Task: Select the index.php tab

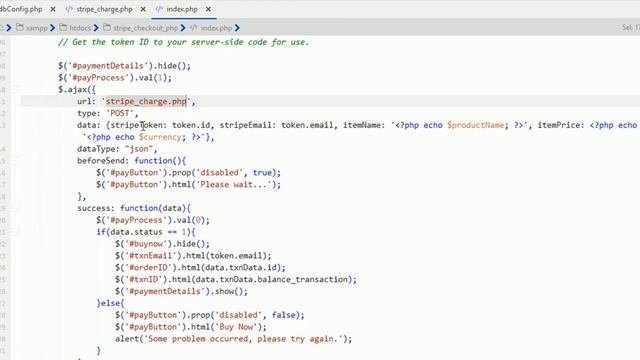Action: coord(182,9)
